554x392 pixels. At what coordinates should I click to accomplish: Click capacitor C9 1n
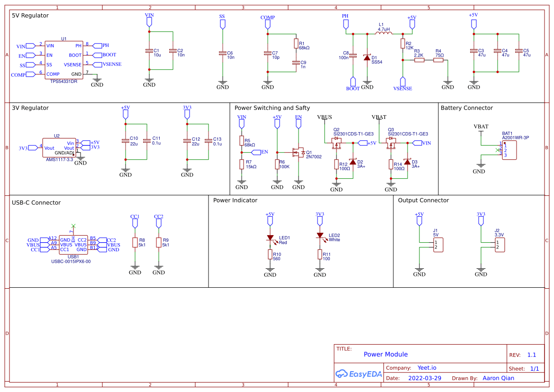click(296, 63)
